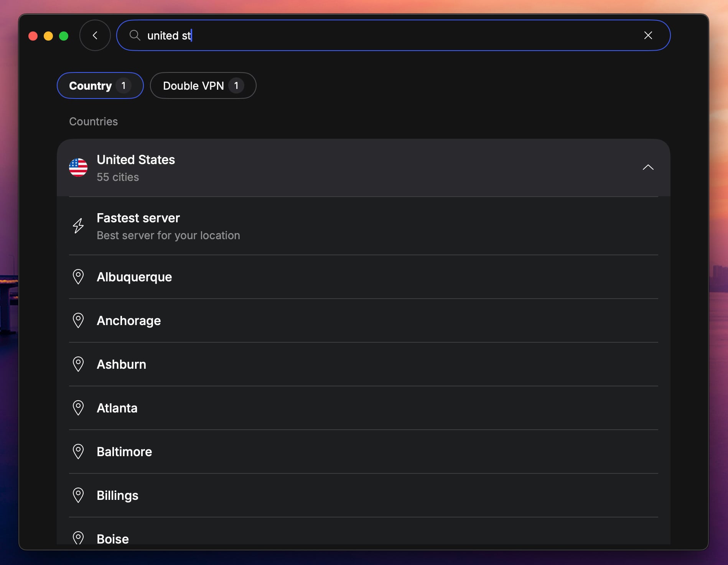Screen dimensions: 728x565
Task: Connect to Fastest server
Action: tap(363, 226)
